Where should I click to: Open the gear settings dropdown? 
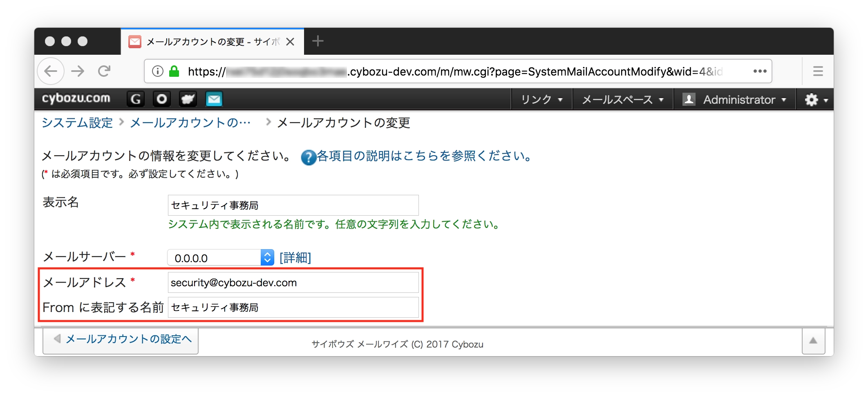[816, 100]
